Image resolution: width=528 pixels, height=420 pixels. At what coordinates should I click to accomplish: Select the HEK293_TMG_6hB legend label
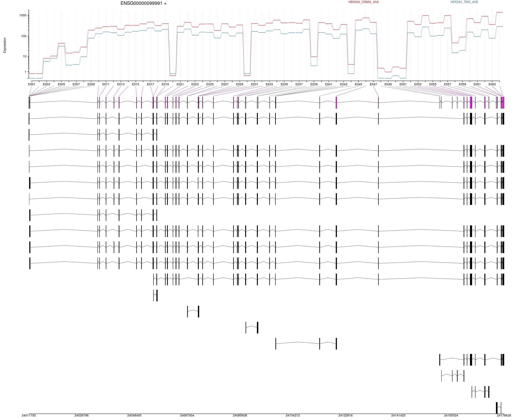click(464, 2)
